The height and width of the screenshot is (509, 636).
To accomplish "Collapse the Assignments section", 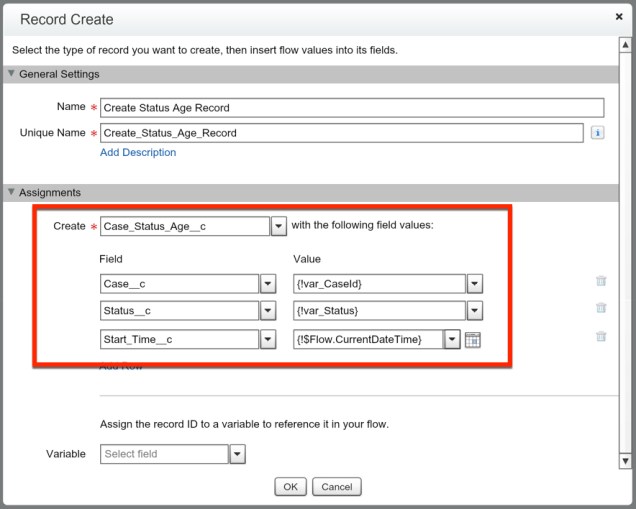I will (x=12, y=192).
